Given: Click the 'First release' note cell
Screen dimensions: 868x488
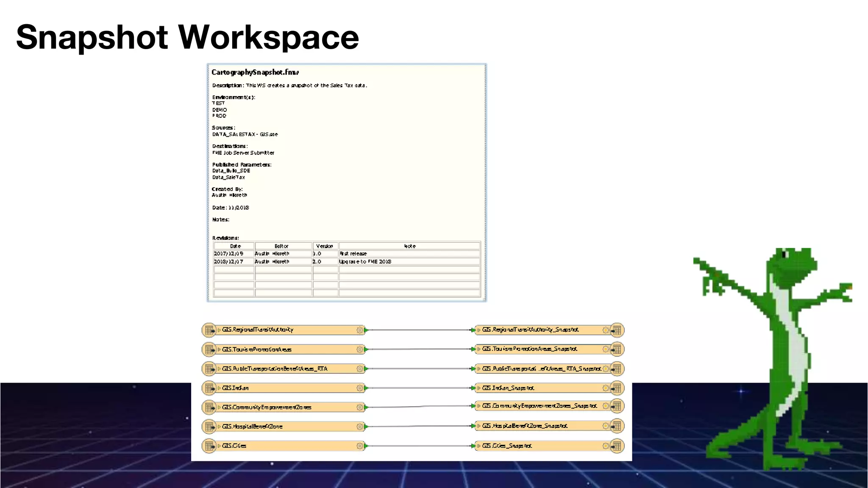Looking at the screenshot, I should [409, 254].
